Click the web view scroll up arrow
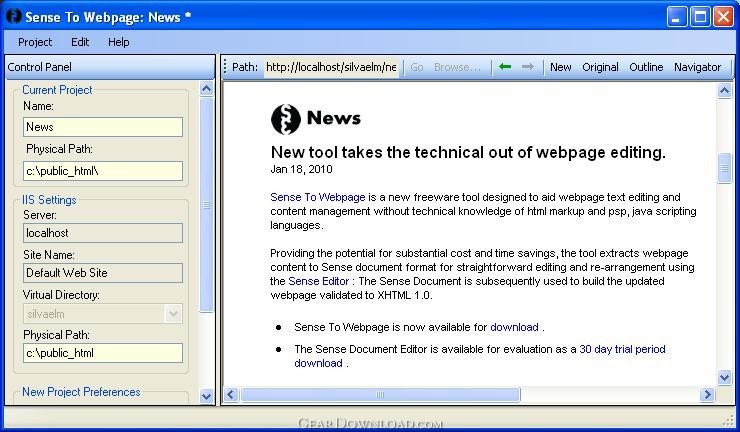The width and height of the screenshot is (740, 432). point(724,90)
